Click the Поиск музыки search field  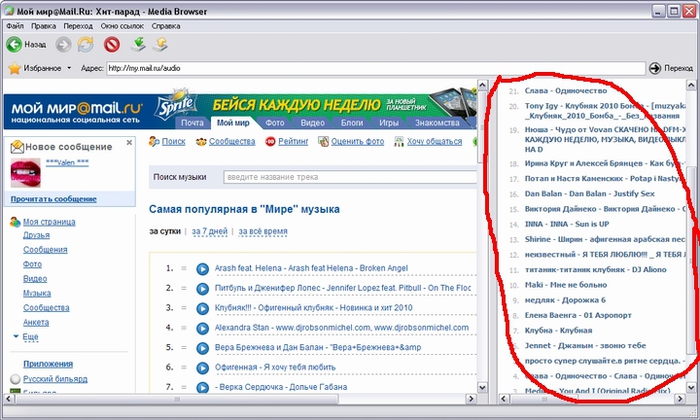pyautogui.click(x=350, y=177)
